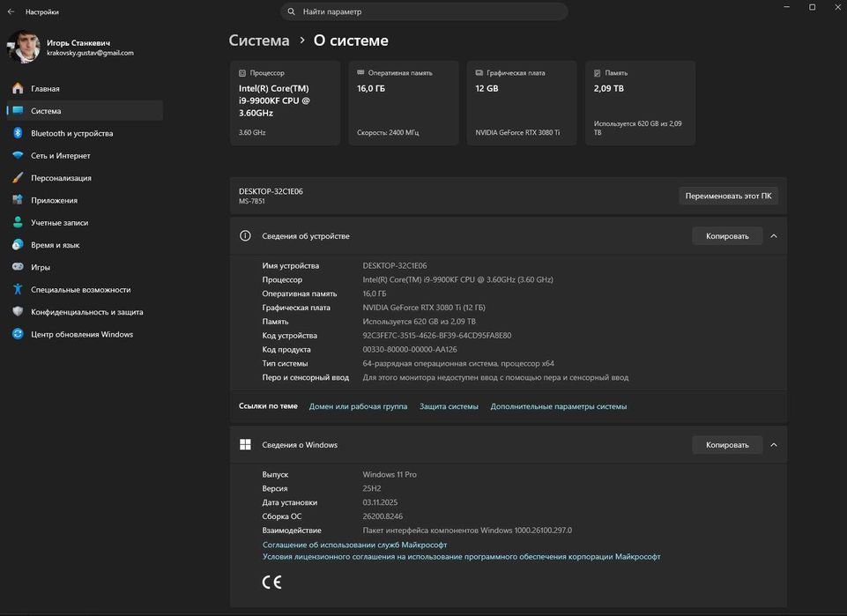Go to Сеть и Интернет
The image size is (847, 616).
click(85, 155)
